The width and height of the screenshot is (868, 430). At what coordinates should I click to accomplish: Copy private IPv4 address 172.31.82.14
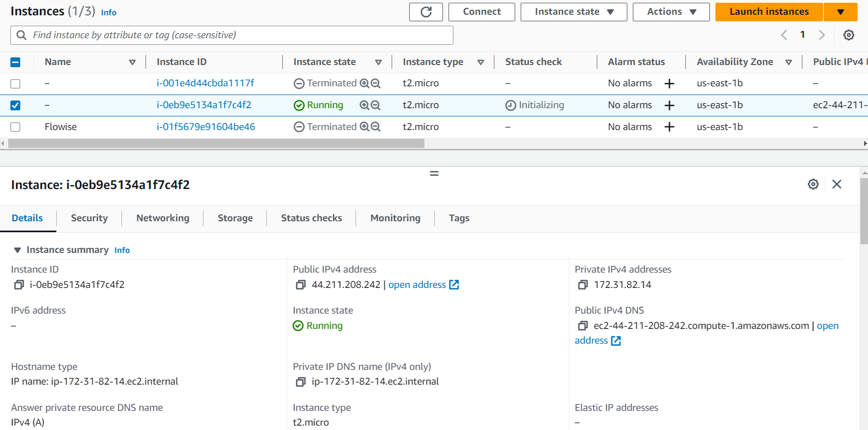582,285
